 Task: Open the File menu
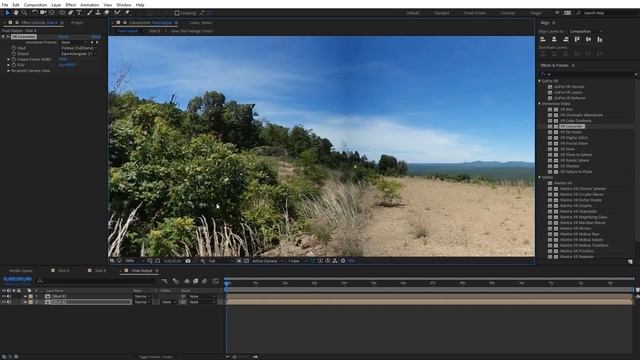pyautogui.click(x=5, y=5)
